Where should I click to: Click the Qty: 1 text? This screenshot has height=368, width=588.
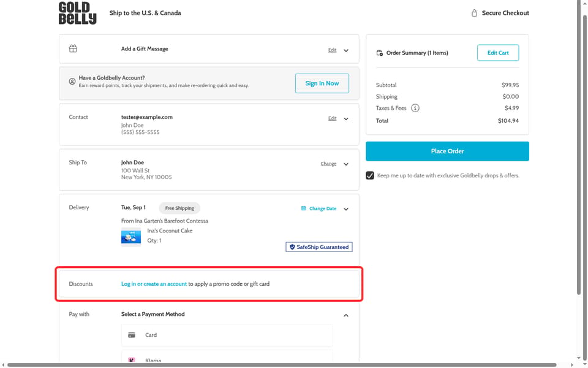[154, 240]
